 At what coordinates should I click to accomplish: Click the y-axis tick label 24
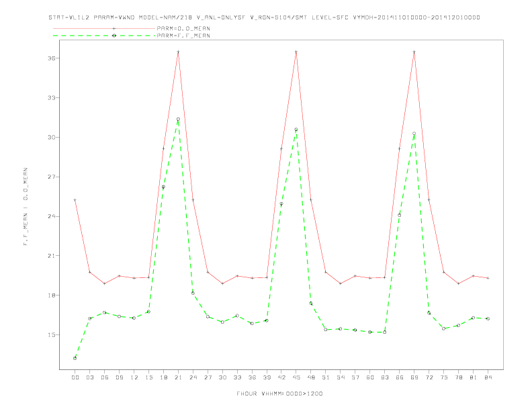pyautogui.click(x=52, y=216)
